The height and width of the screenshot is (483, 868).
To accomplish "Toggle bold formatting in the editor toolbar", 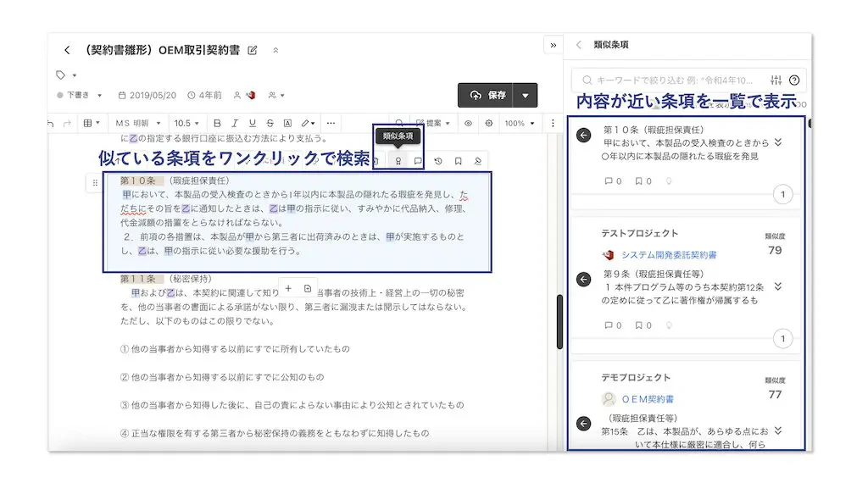I will coord(217,124).
